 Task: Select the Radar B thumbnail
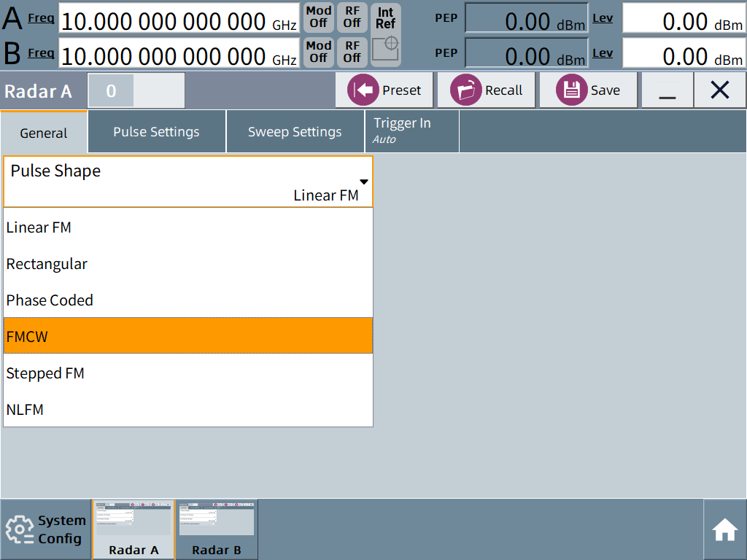[216, 529]
